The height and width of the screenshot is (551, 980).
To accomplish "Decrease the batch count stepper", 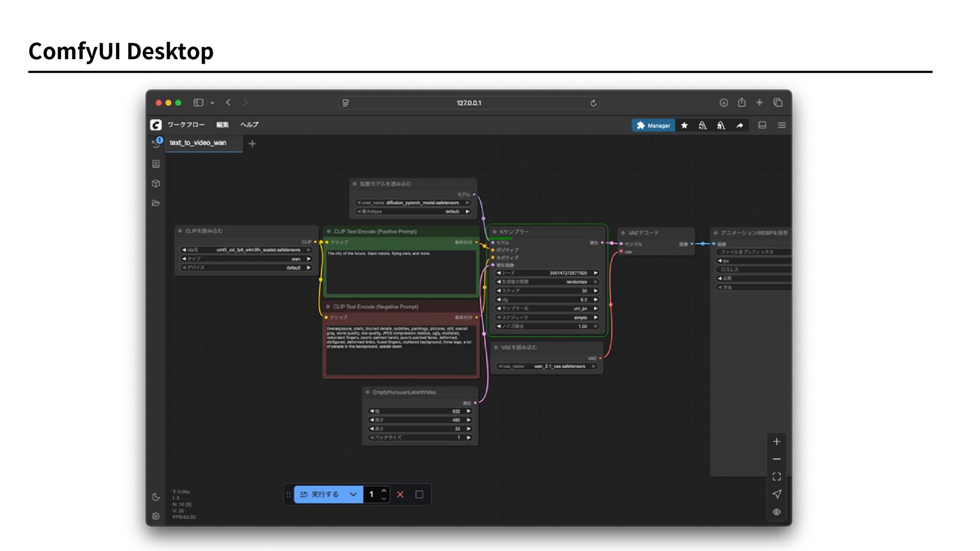I will pos(384,498).
